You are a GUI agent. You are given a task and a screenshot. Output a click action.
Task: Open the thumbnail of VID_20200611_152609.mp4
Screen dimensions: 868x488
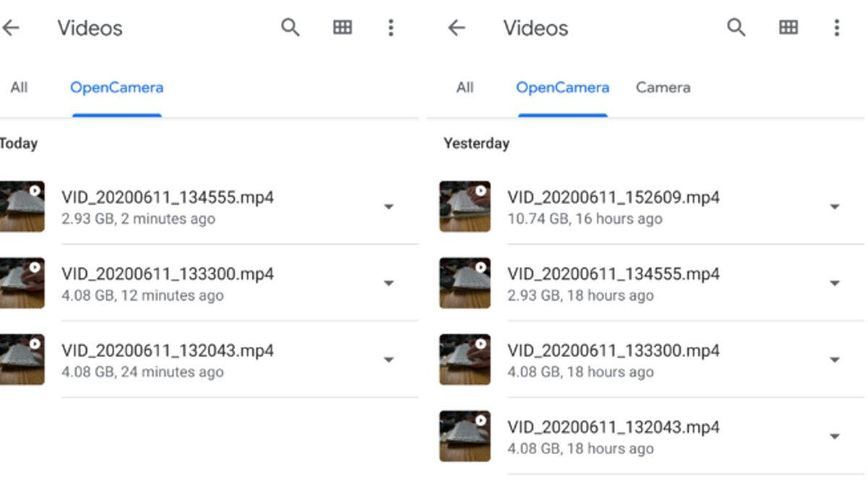pos(464,207)
